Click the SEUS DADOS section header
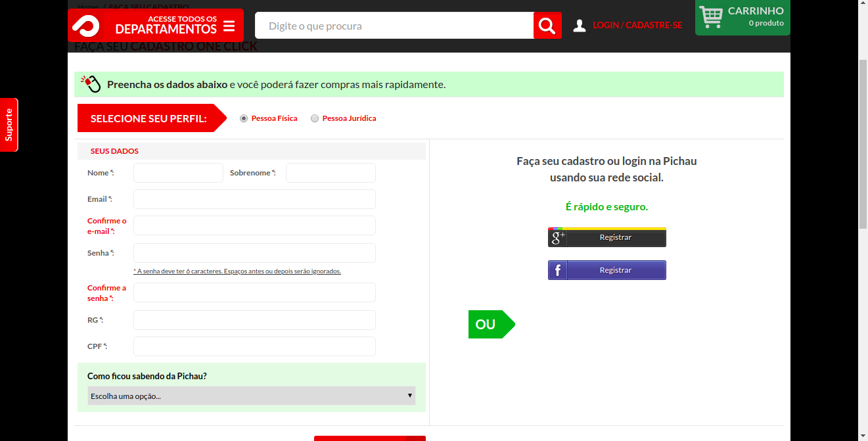This screenshot has width=868, height=441. tap(252, 151)
